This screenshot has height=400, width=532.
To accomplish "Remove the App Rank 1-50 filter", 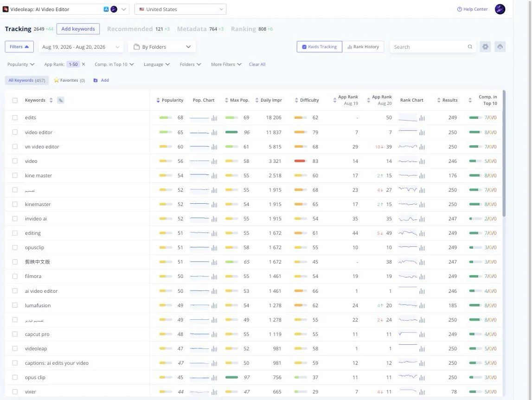I will (83, 64).
